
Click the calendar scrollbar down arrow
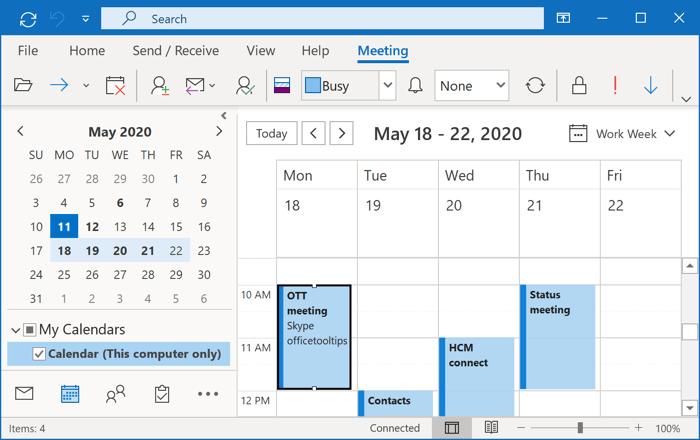click(x=690, y=407)
